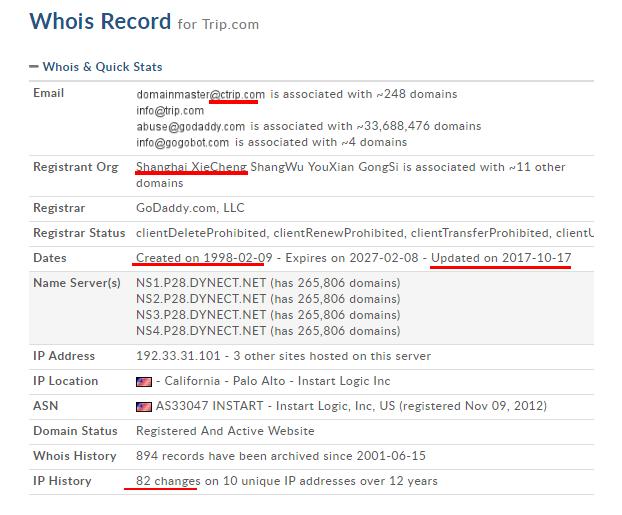The image size is (622, 515).
Task: Click the IP address 192.33.31.101
Action: click(x=176, y=356)
